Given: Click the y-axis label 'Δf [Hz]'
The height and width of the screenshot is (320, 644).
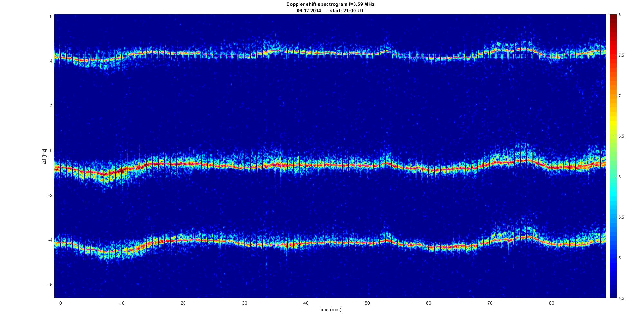Looking at the screenshot, I should 44,156.
